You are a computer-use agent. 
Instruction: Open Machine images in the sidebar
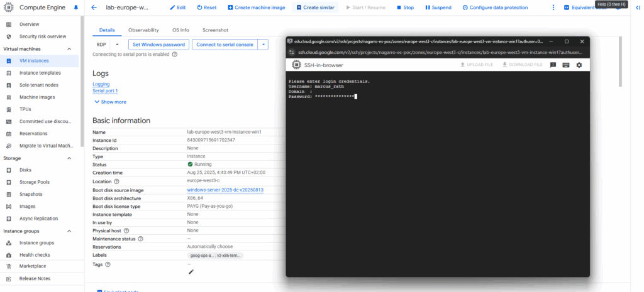coord(37,97)
